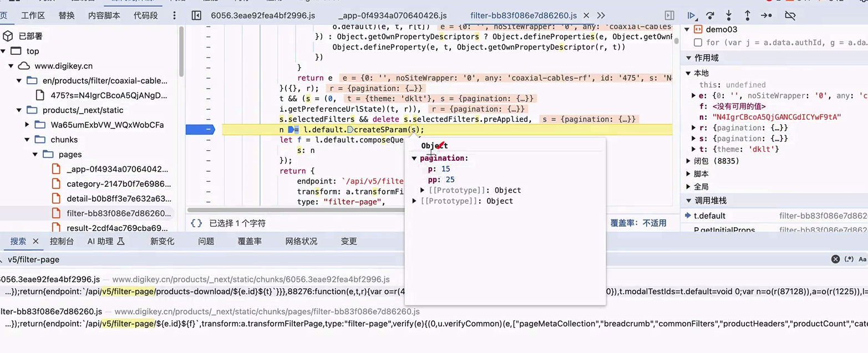Viewport: 868px width, 353px height.
Task: Toggle regular expression search option
Action: coord(849,259)
